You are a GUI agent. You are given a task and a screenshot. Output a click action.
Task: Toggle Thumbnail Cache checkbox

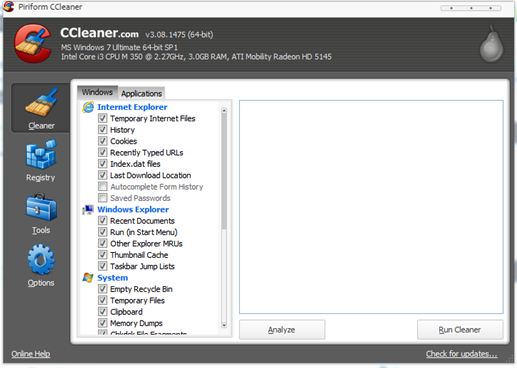click(x=102, y=255)
